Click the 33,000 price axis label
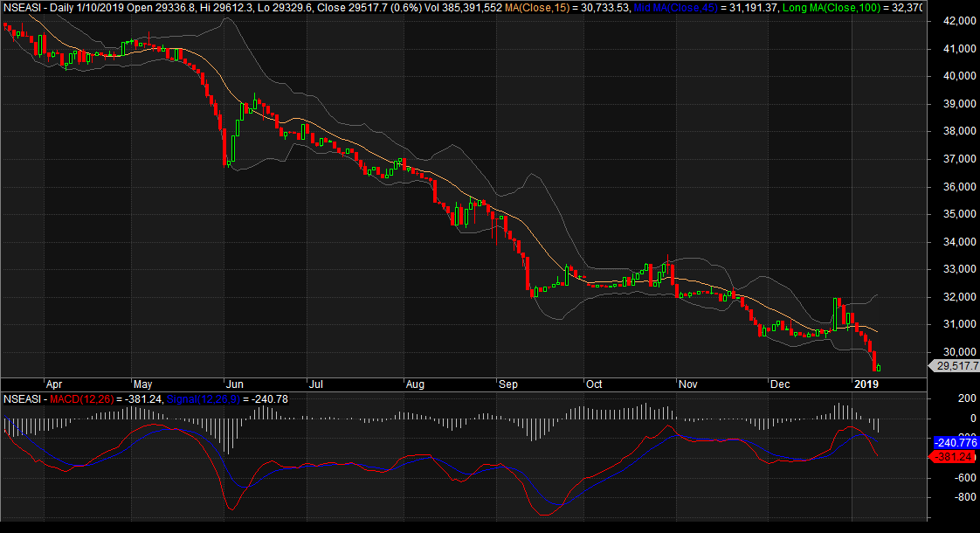This screenshot has height=533, width=980. tap(959, 269)
